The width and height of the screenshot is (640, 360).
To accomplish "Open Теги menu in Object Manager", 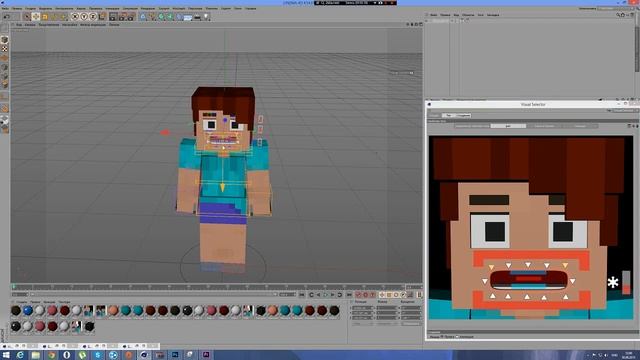I will (481, 15).
